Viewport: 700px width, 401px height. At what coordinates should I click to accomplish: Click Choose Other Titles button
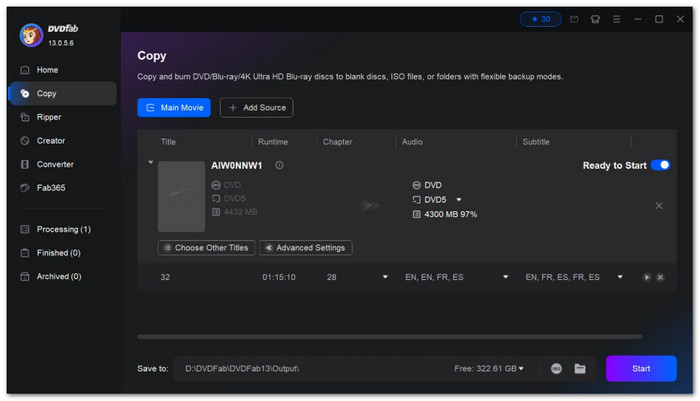[206, 248]
